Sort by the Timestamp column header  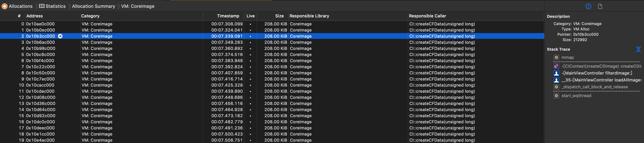click(x=228, y=16)
